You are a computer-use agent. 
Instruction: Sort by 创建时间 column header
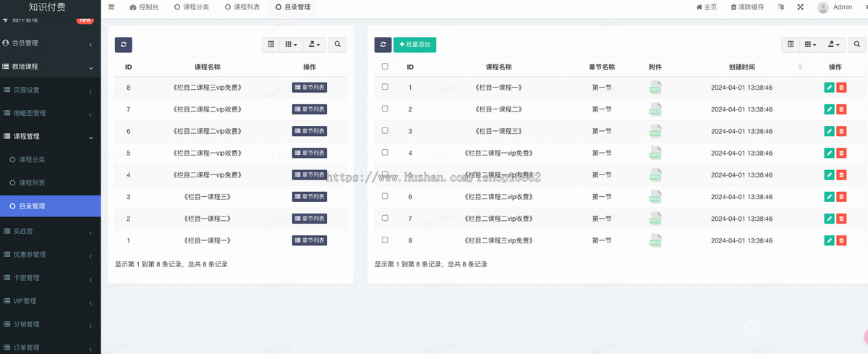pos(741,67)
